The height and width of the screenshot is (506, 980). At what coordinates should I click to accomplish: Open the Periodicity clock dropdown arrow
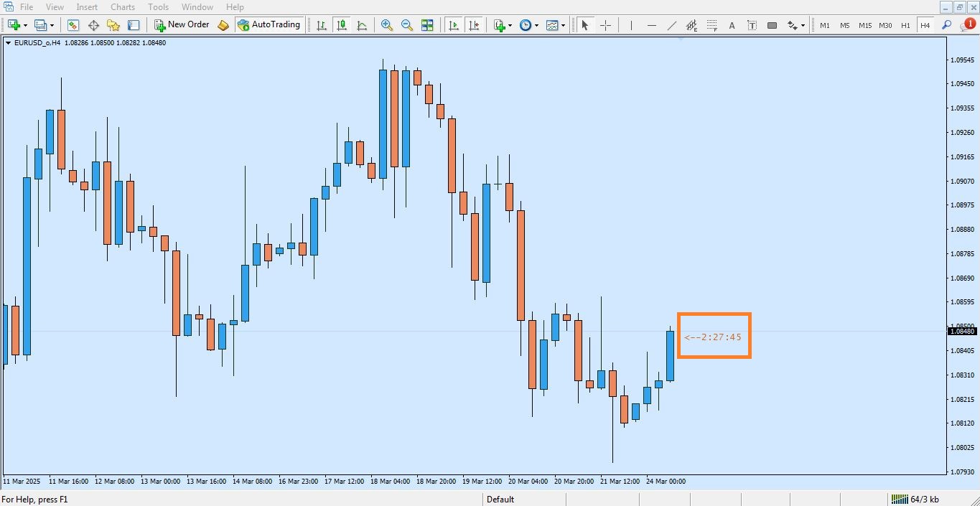536,25
